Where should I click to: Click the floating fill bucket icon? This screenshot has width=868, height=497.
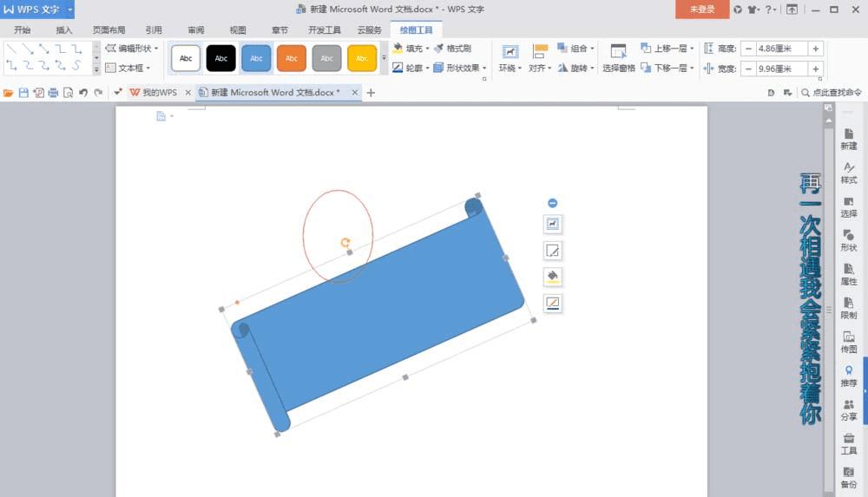tap(552, 276)
